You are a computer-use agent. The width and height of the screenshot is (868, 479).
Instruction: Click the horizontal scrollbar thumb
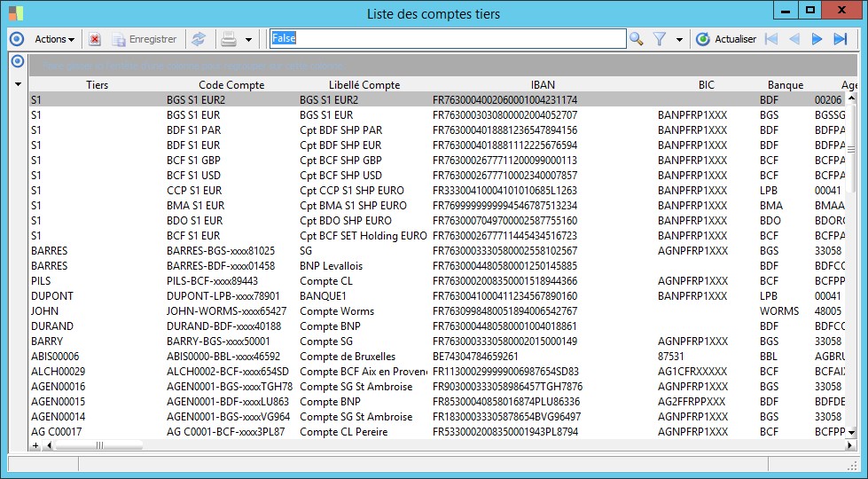click(99, 445)
